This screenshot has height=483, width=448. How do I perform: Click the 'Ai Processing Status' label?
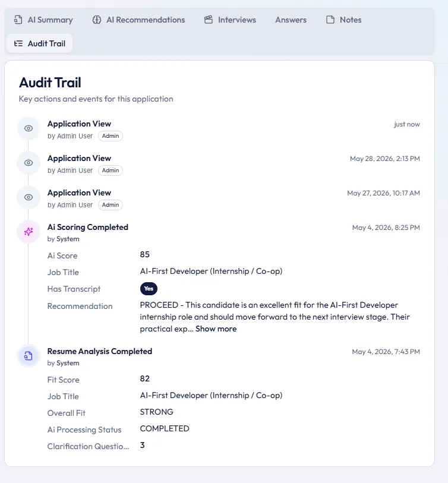click(84, 430)
